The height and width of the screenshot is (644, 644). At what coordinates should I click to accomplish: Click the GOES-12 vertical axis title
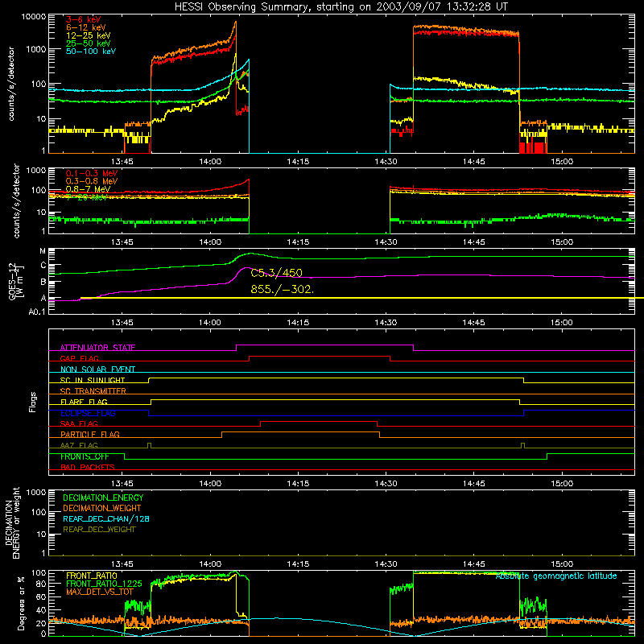tap(16, 282)
